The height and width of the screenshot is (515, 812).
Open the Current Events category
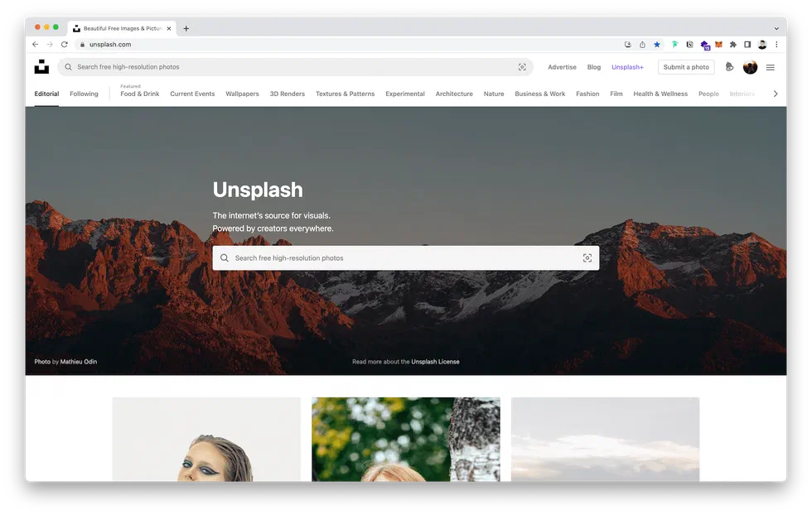tap(192, 94)
